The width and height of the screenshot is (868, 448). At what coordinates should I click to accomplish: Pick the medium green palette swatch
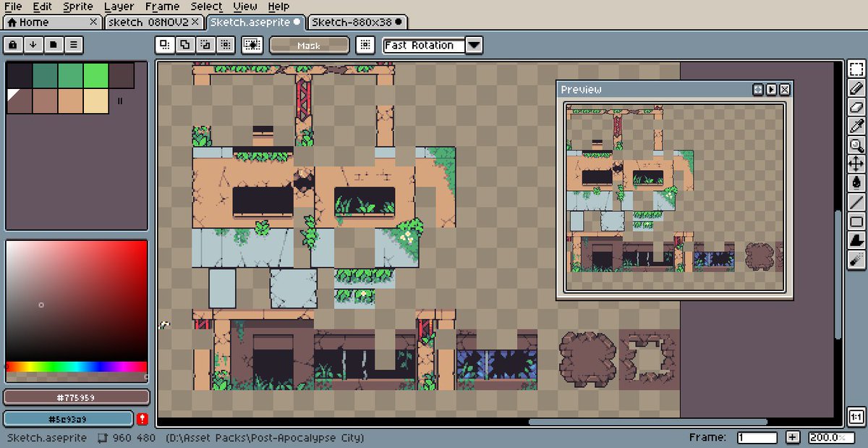pyautogui.click(x=70, y=75)
